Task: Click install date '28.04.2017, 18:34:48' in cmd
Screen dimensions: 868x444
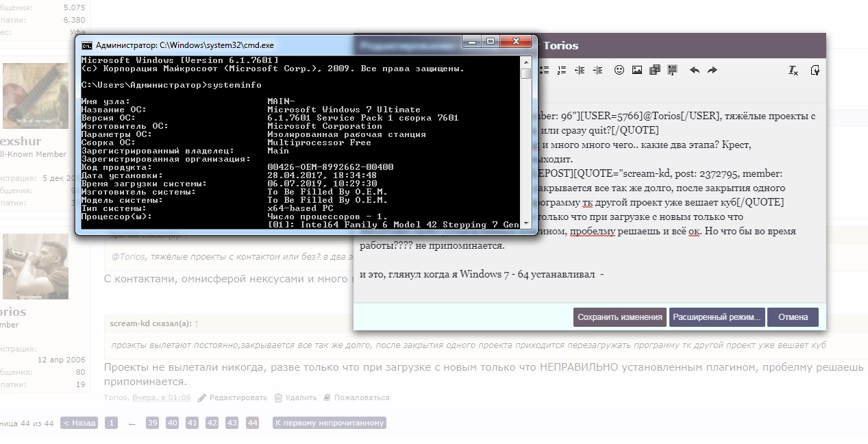Action: point(322,175)
